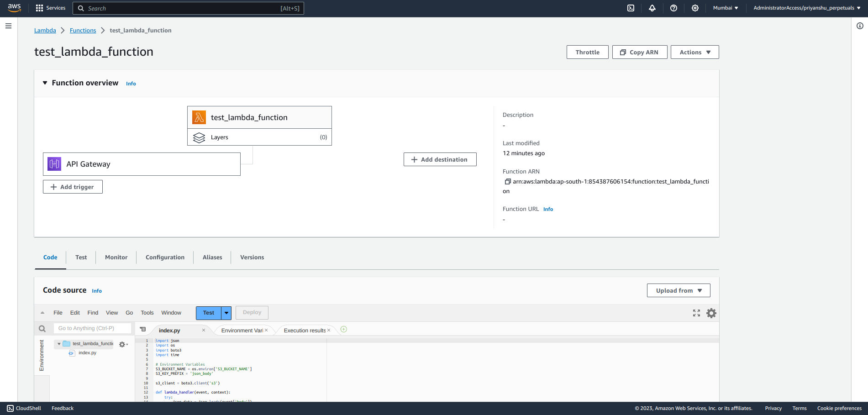This screenshot has height=415, width=868.
Task: Open the file tree gear options
Action: point(123,344)
